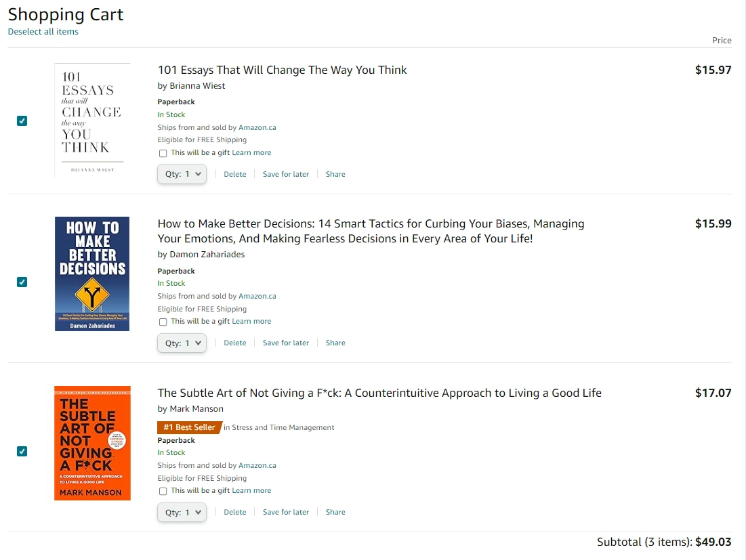Image resolution: width=746 pixels, height=560 pixels.
Task: Share The Subtle Art book
Action: 335,512
